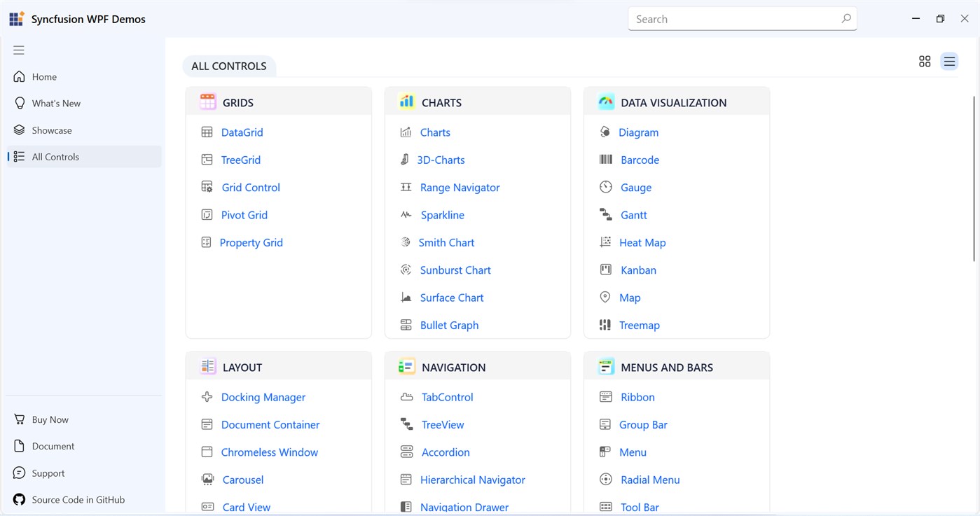The width and height of the screenshot is (980, 516).
Task: Open the Diagram demo
Action: point(639,132)
